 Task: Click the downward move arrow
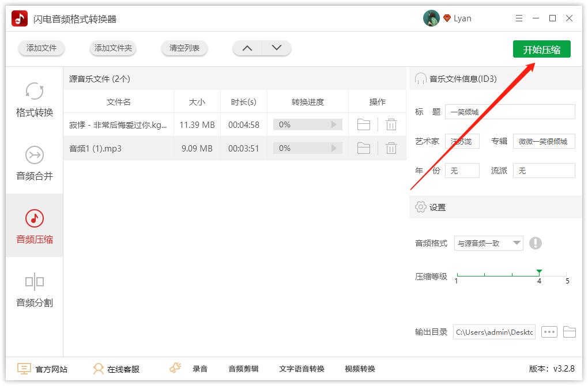click(276, 48)
